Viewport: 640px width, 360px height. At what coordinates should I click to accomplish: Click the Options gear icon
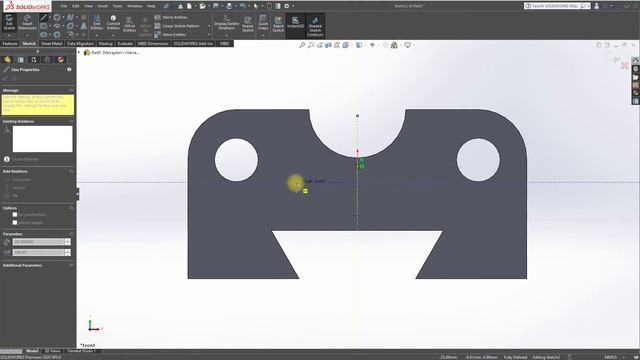click(287, 6)
